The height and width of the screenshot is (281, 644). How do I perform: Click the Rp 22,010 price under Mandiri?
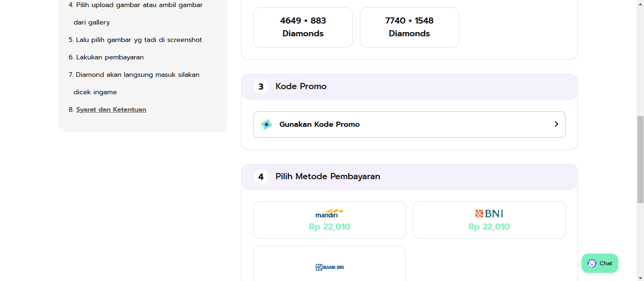[x=329, y=227]
